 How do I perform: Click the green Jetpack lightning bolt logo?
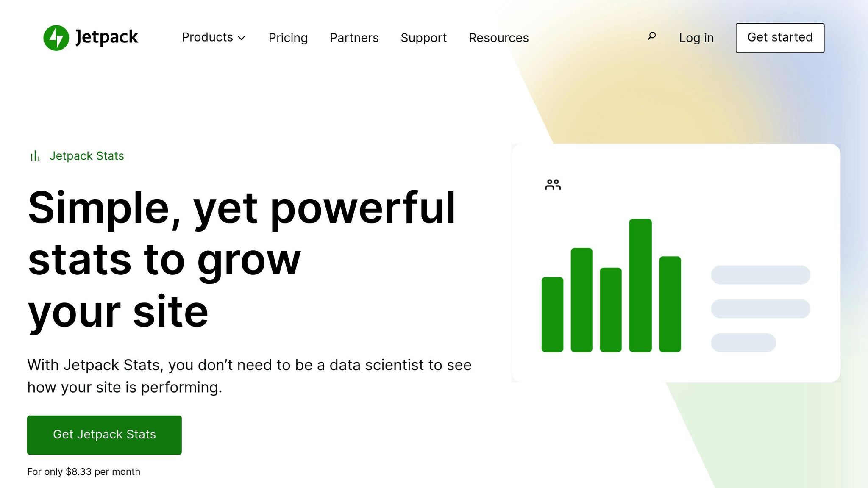point(56,38)
